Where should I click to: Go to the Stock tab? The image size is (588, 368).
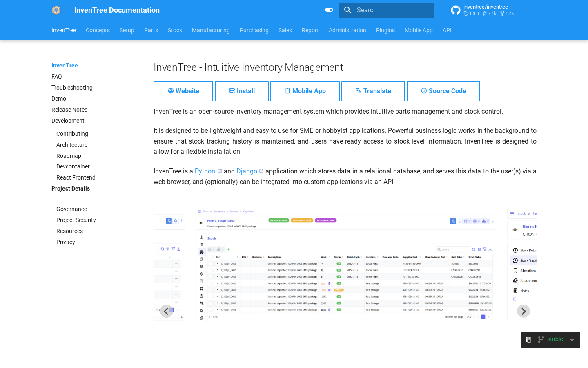pyautogui.click(x=175, y=30)
